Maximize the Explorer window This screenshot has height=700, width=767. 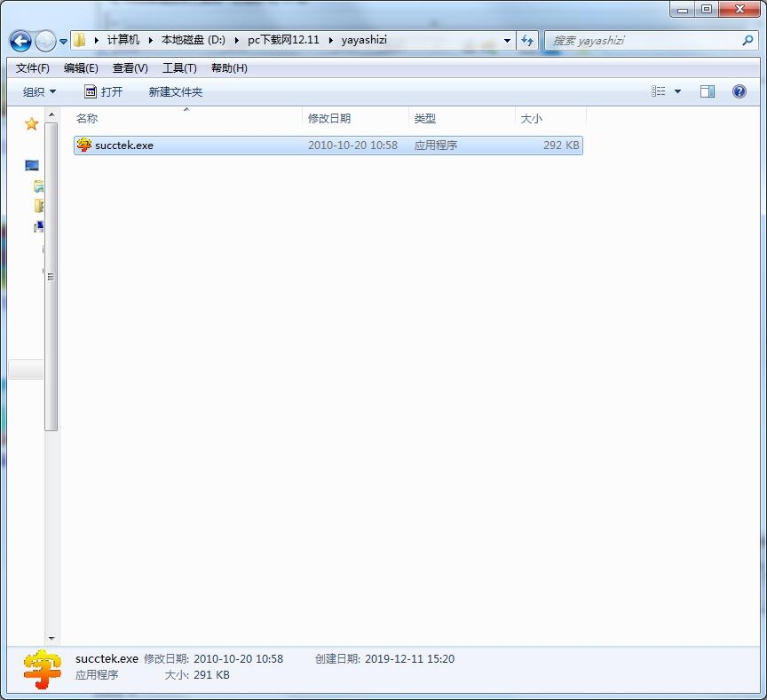click(x=707, y=9)
